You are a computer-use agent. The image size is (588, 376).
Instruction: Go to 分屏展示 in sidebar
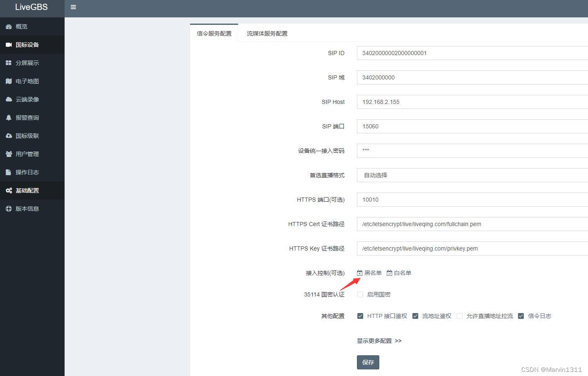coord(32,63)
